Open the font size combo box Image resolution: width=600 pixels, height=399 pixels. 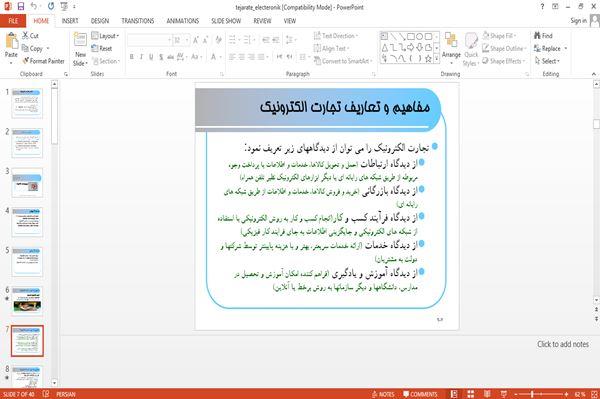click(181, 40)
